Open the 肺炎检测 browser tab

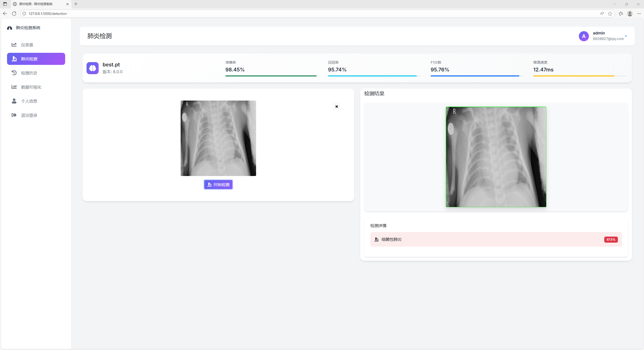pyautogui.click(x=36, y=4)
